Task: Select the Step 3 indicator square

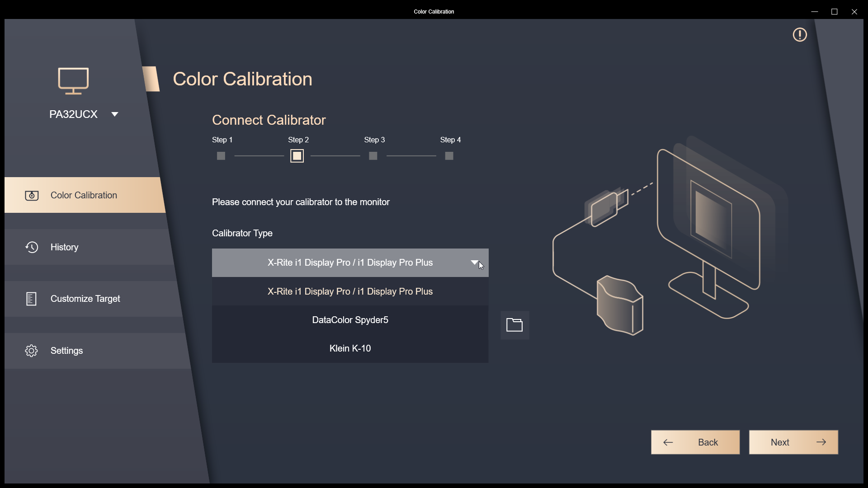Action: coord(373,156)
